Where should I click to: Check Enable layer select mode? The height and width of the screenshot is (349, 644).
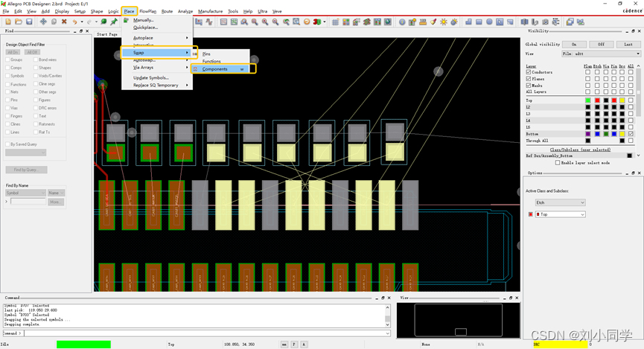point(558,162)
